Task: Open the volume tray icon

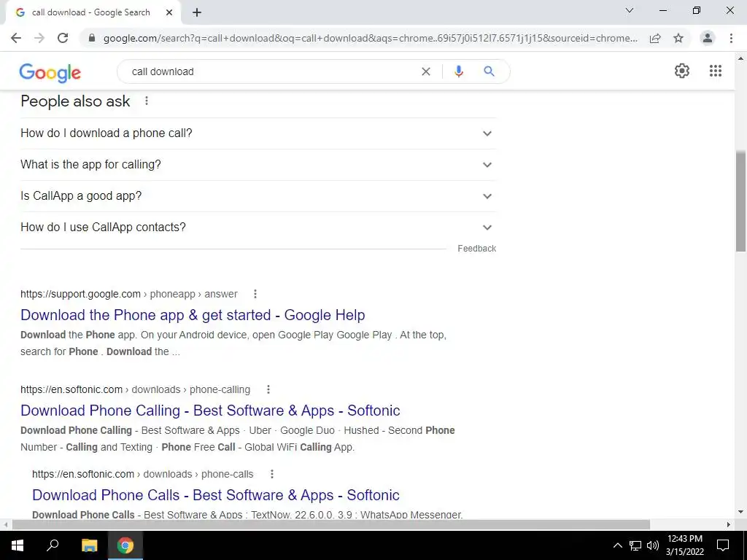Action: pos(653,545)
